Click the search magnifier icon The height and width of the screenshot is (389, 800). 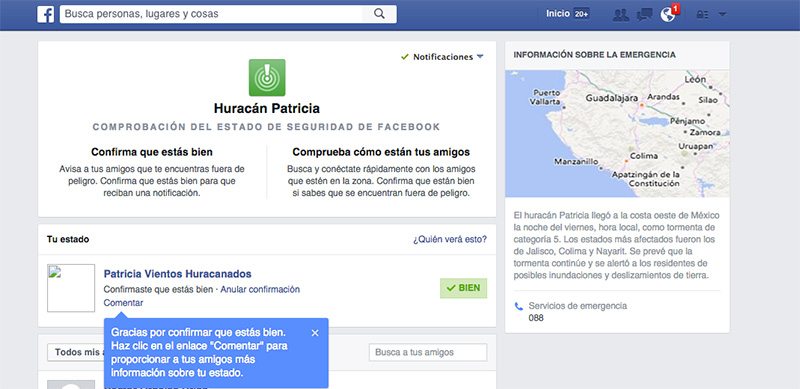[x=379, y=14]
